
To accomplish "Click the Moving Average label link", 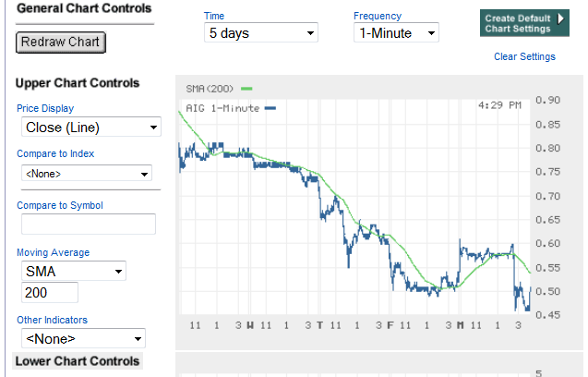I will 53,252.
